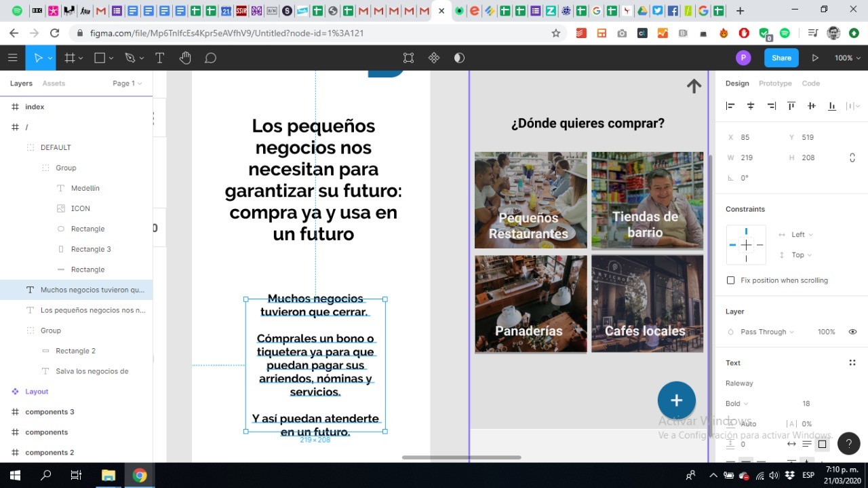
Task: Open text style options four-dot icon
Action: click(x=852, y=362)
